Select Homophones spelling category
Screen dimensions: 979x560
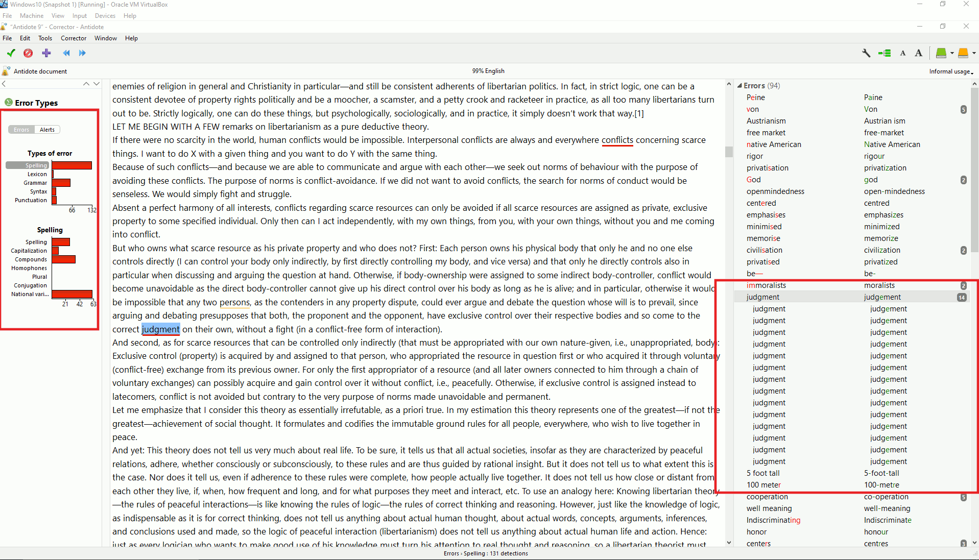point(29,268)
